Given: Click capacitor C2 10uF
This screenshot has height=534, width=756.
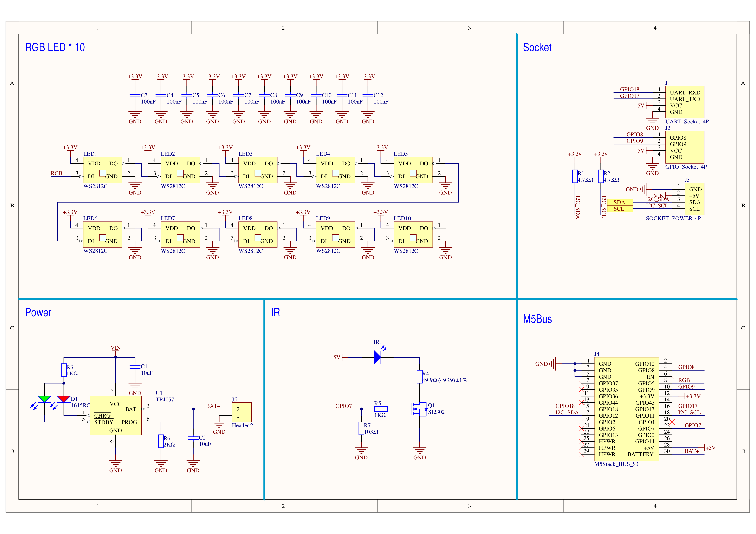Looking at the screenshot, I should click(x=193, y=438).
